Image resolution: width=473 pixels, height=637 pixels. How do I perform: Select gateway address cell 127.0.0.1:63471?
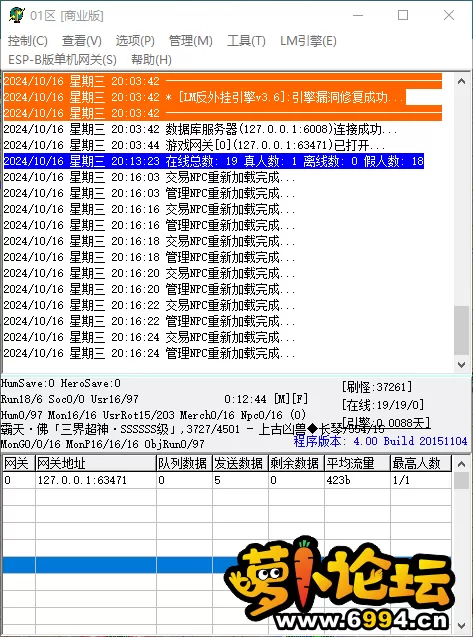coord(96,480)
